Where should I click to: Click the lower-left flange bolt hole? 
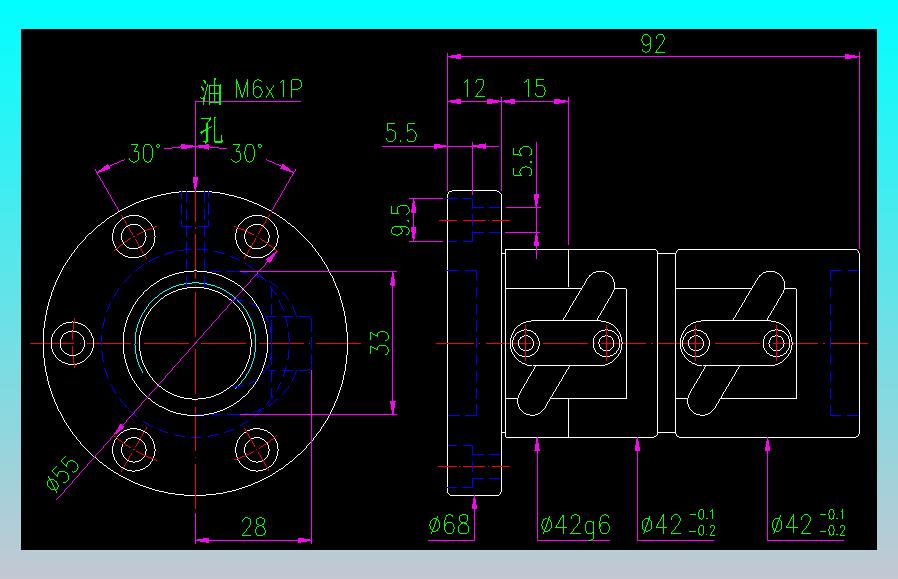[x=134, y=450]
